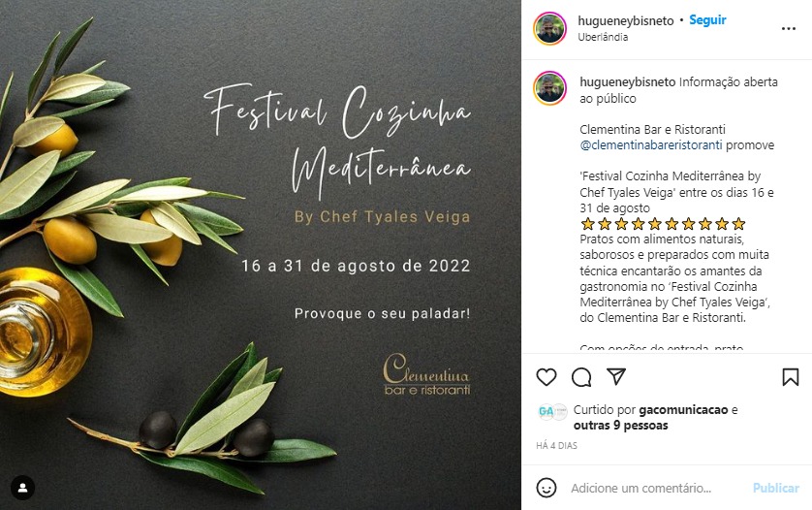Click liker avatars beside Curtido por
The image size is (812, 510).
(552, 411)
